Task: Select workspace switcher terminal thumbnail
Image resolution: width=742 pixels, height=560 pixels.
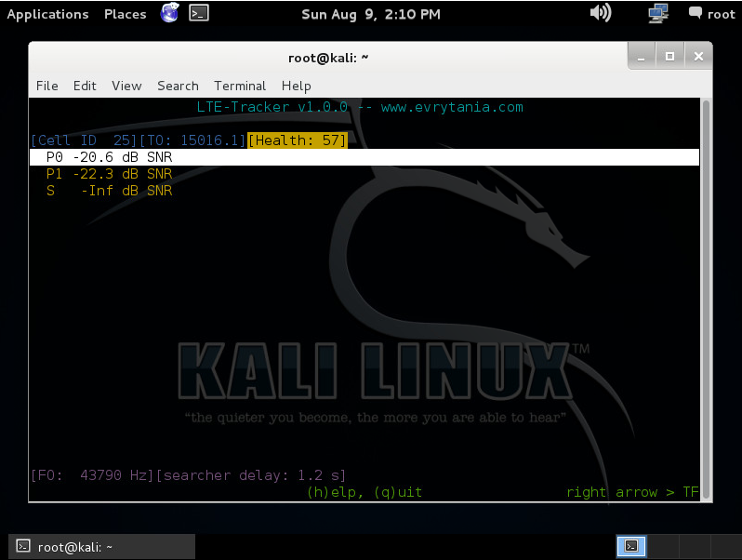Action: tap(631, 546)
